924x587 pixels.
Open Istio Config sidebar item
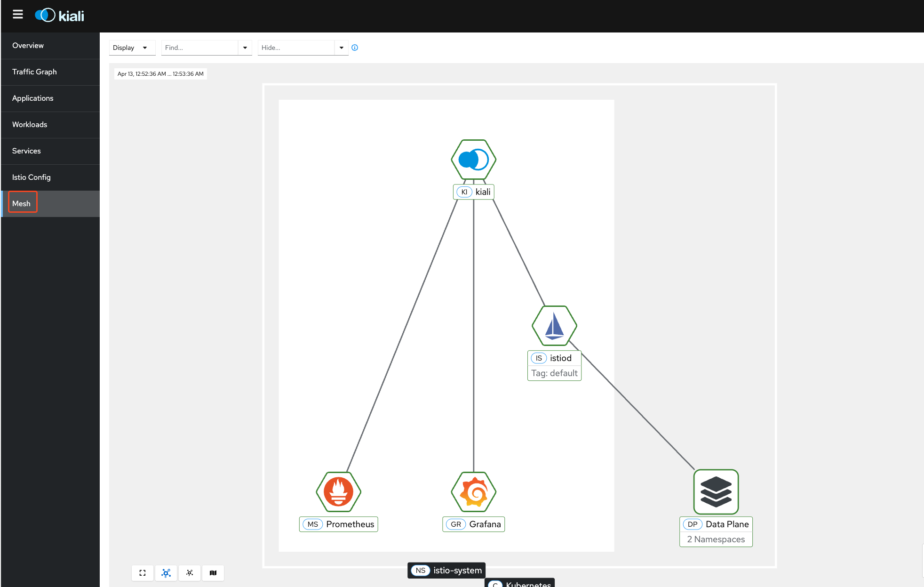(x=31, y=177)
